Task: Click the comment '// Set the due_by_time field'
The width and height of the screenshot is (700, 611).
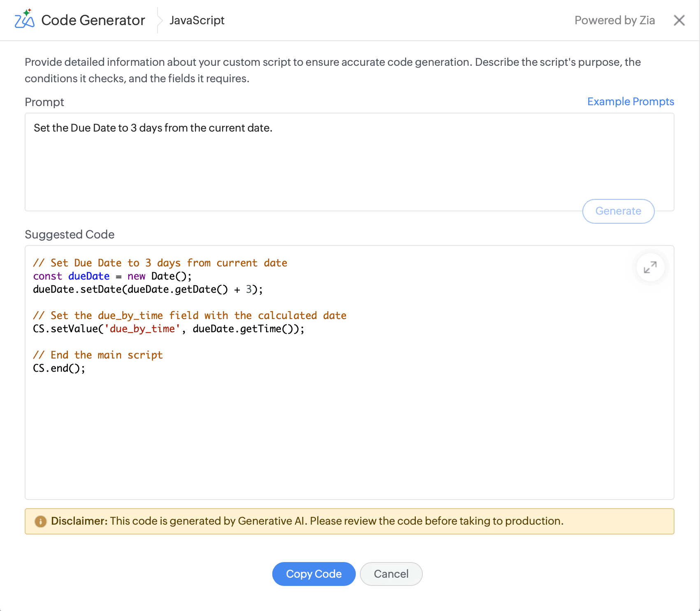Action: pos(190,316)
